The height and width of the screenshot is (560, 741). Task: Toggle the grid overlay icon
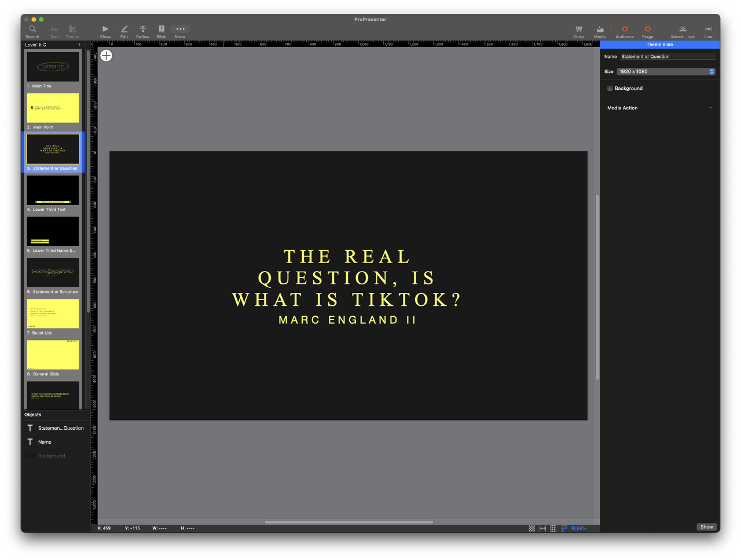pyautogui.click(x=553, y=528)
